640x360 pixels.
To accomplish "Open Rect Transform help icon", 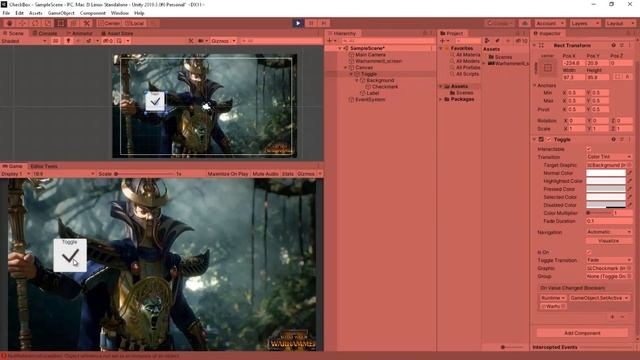I will (x=613, y=45).
